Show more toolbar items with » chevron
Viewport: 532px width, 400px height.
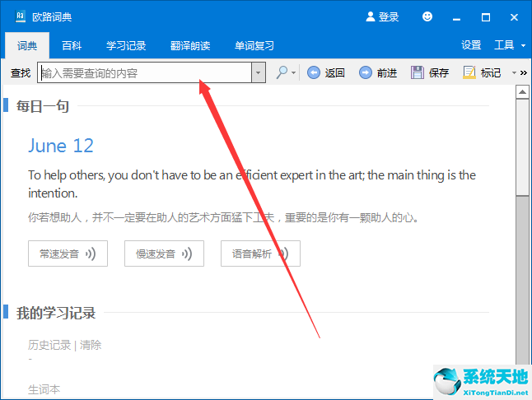coord(524,72)
